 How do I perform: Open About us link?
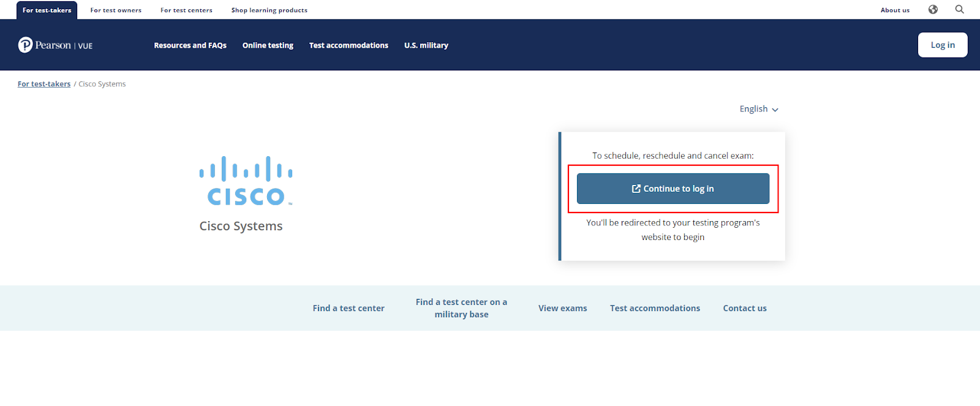(x=895, y=10)
